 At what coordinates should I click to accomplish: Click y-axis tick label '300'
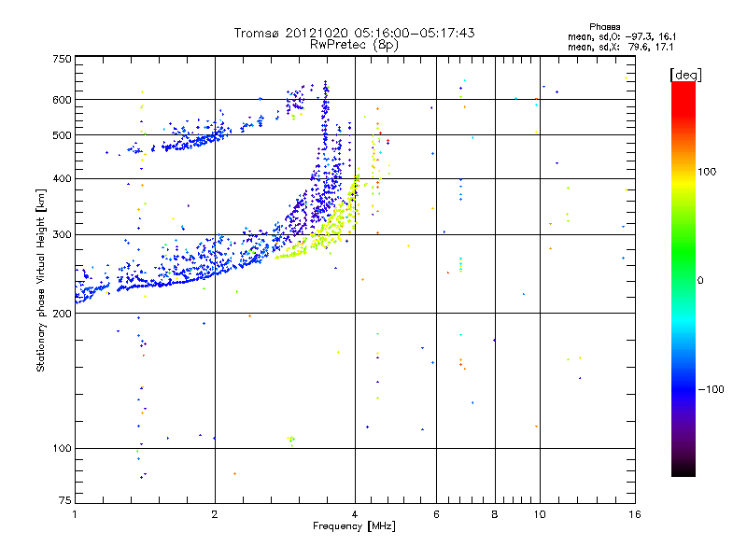point(63,235)
